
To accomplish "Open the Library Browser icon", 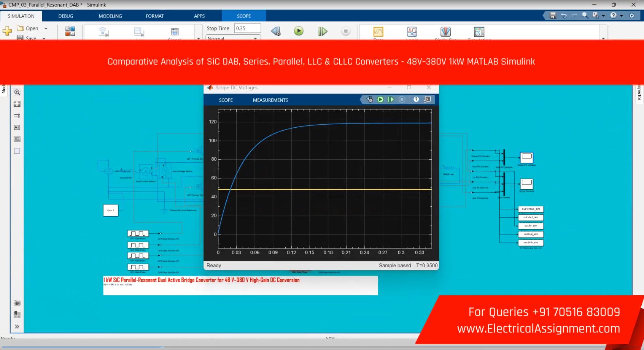I will pyautogui.click(x=70, y=31).
